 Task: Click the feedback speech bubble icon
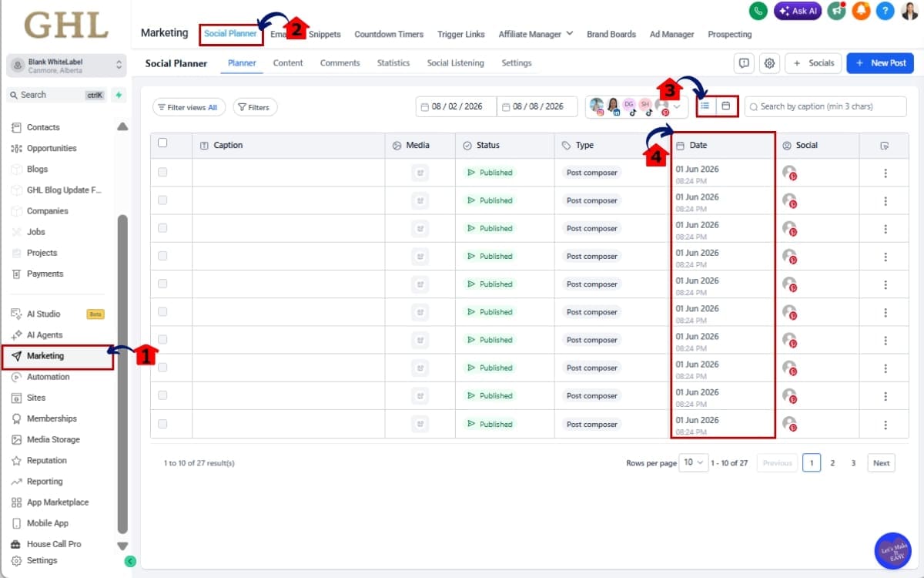744,63
